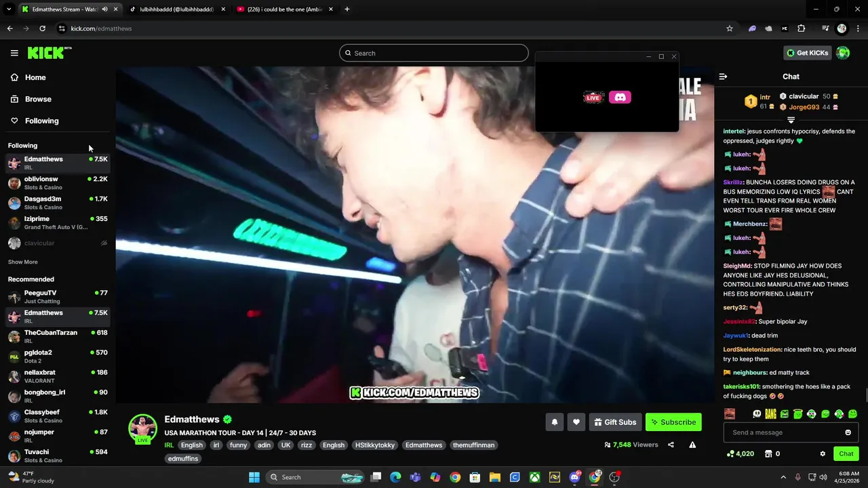This screenshot has width=868, height=488.
Task: Open PeeguuTV recommended channel
Action: click(x=58, y=297)
